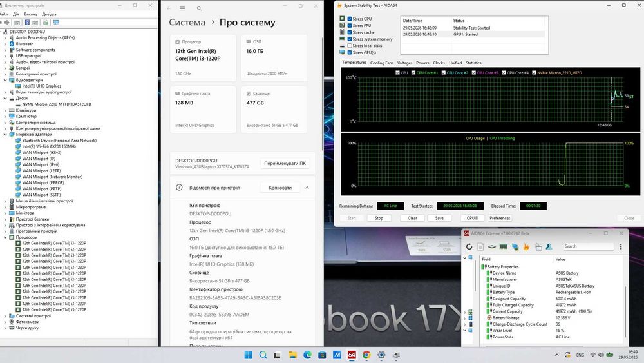The height and width of the screenshot is (363, 644).
Task: Go back with the Settings back arrow
Action: click(169, 8)
